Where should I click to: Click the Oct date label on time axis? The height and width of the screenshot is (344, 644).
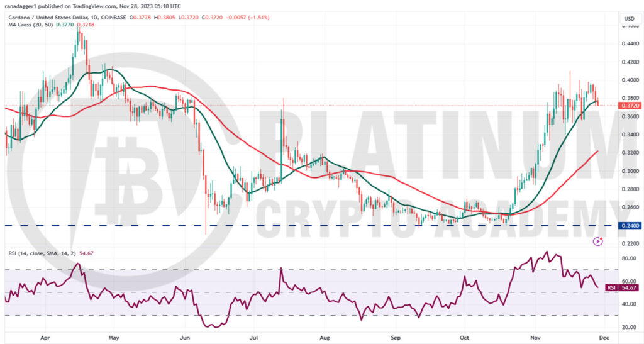(x=465, y=338)
